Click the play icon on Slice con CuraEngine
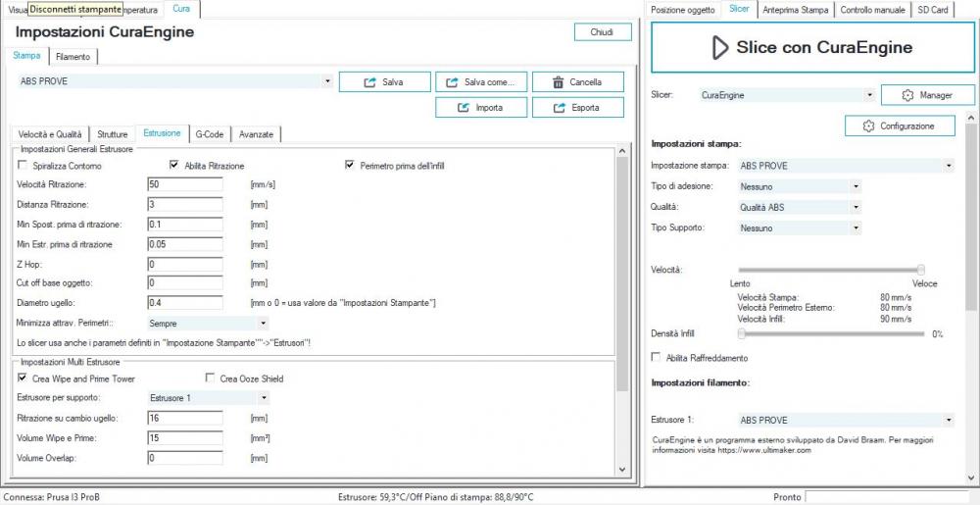This screenshot has width=980, height=505. tap(720, 47)
